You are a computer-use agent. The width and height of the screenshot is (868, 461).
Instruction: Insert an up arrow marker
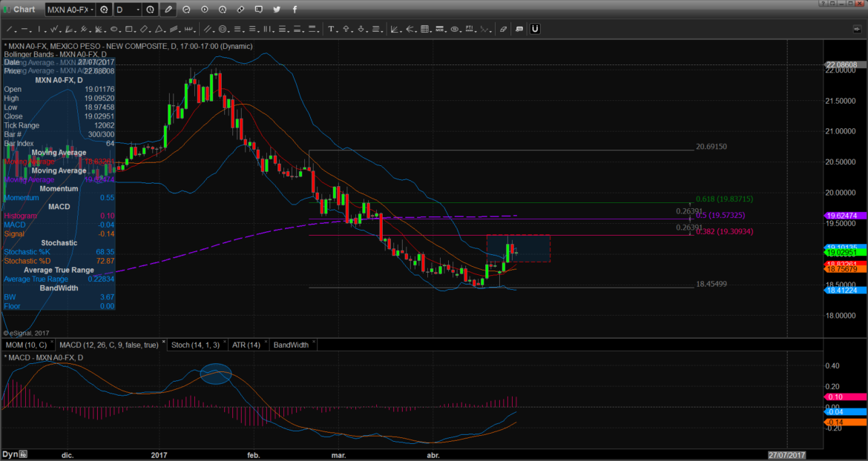[x=346, y=30]
